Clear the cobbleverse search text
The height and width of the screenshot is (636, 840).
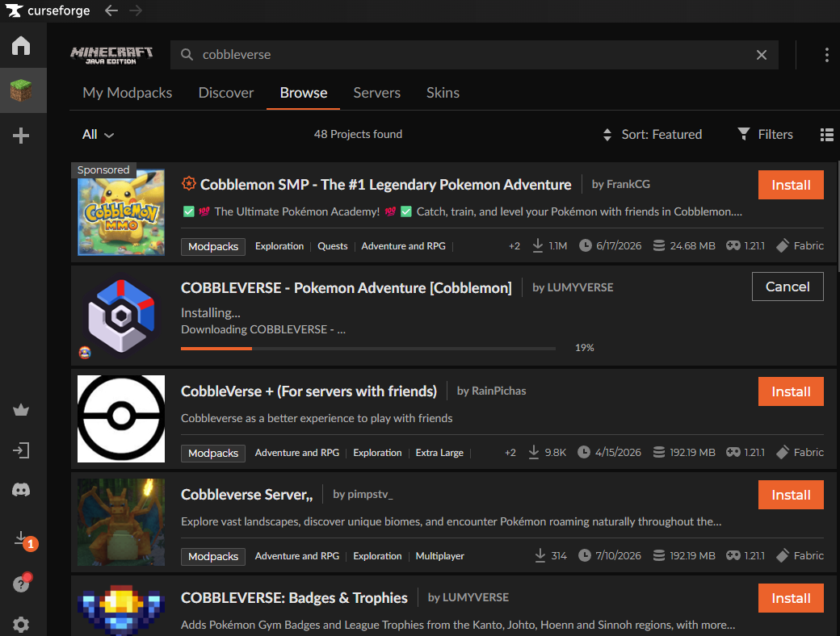[761, 55]
